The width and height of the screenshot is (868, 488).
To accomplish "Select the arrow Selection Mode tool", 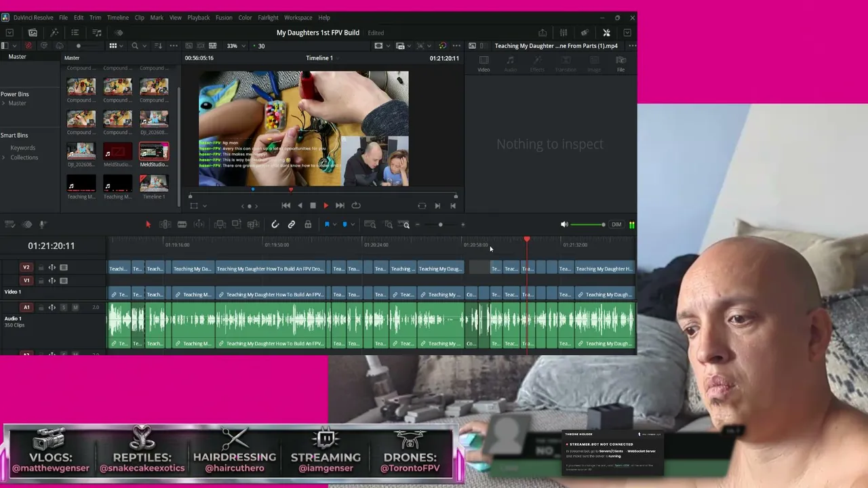I will [x=148, y=224].
